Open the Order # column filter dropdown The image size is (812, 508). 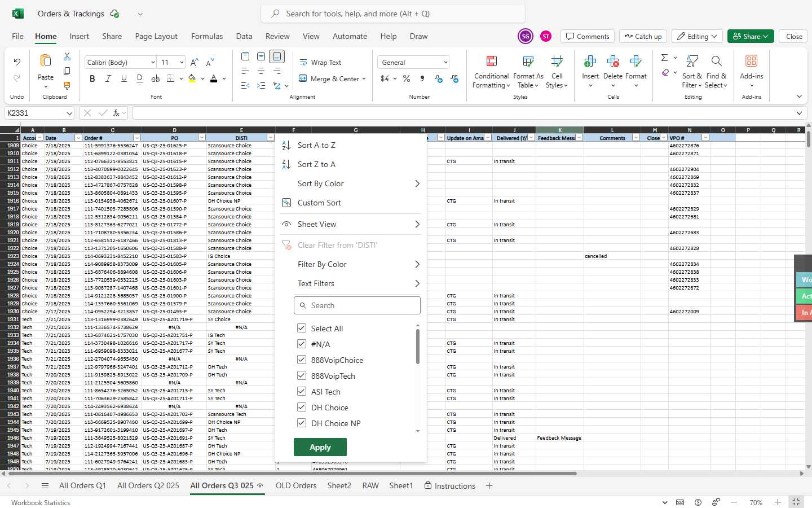click(x=136, y=138)
